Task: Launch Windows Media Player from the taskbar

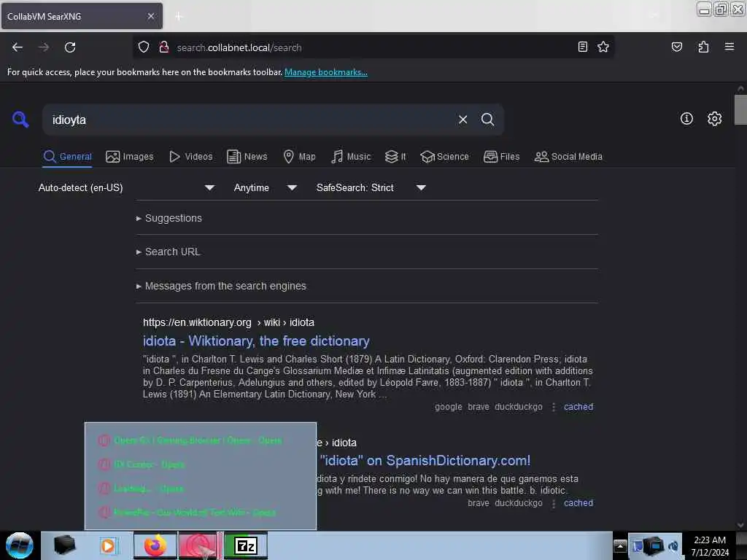Action: coord(108,545)
